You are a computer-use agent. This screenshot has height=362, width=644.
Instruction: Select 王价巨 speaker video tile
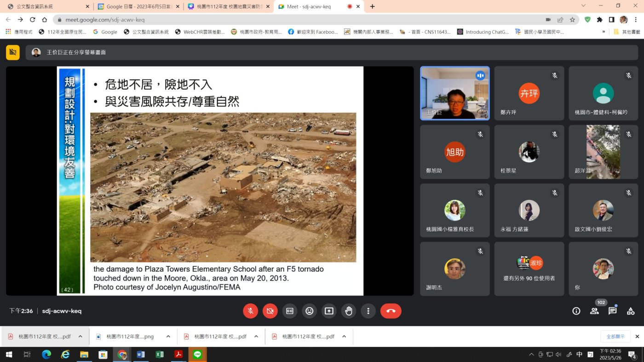pos(455,93)
